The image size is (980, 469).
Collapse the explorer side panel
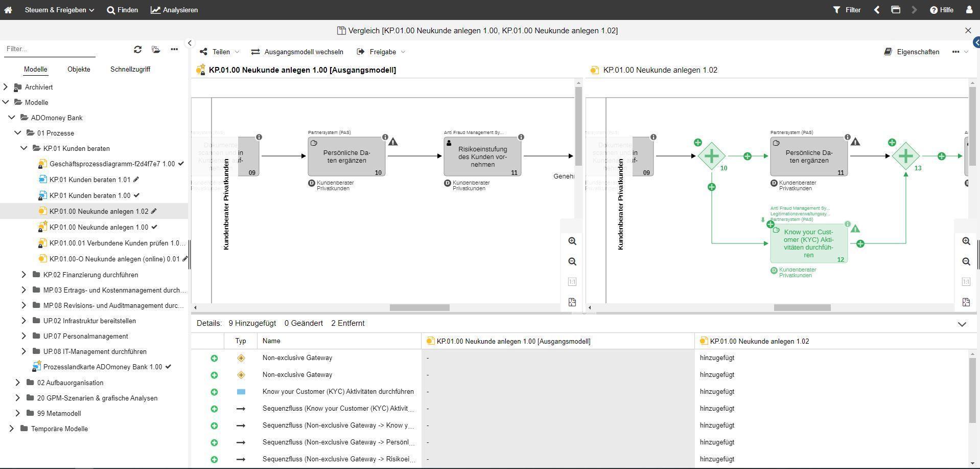(x=190, y=43)
